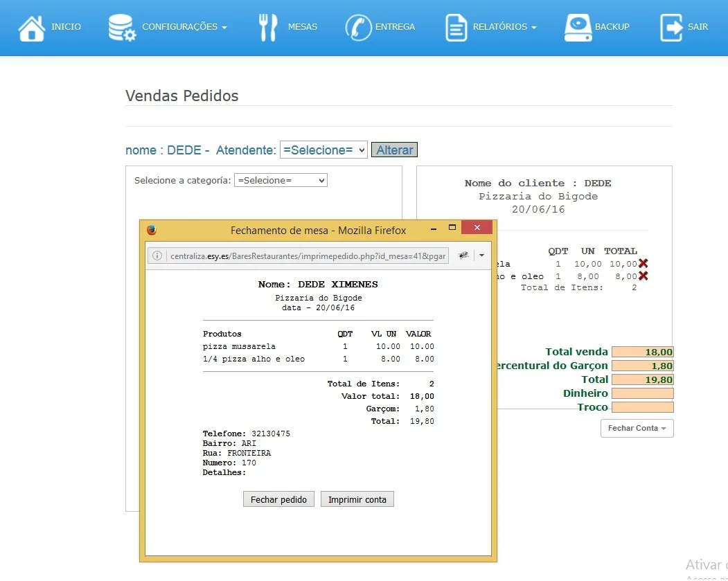Click the Firefox logo in popup title bar
Viewport: 728px width, 581px height.
(152, 230)
